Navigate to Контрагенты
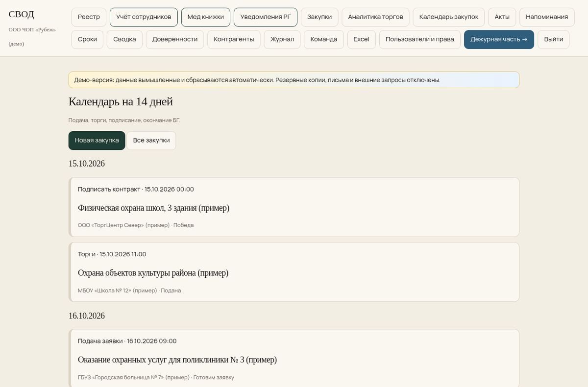 point(234,40)
